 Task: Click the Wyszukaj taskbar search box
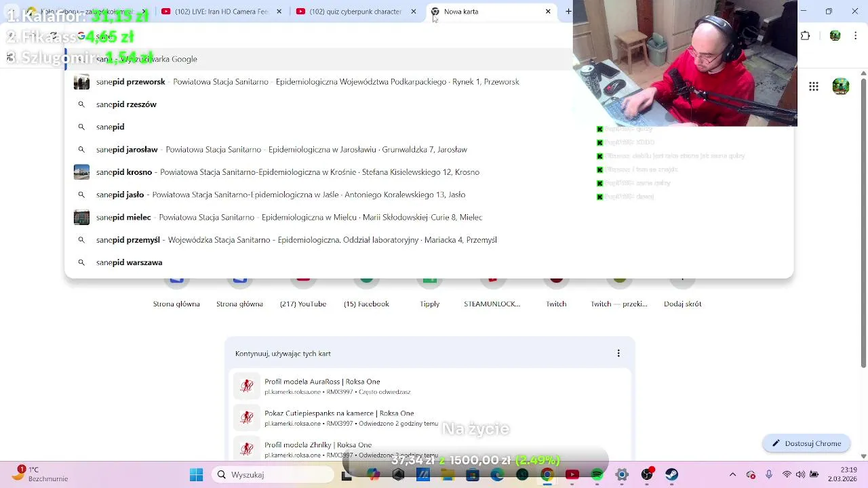point(274,474)
